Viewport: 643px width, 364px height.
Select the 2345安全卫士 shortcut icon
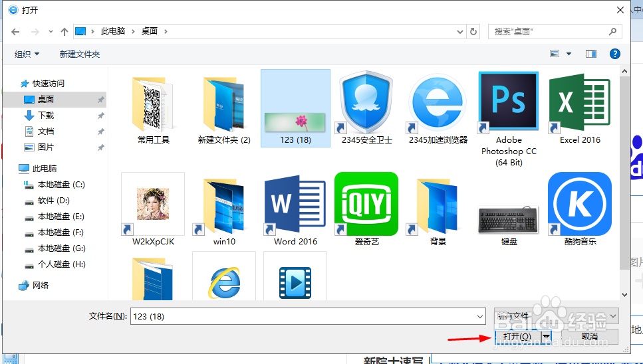click(x=366, y=102)
